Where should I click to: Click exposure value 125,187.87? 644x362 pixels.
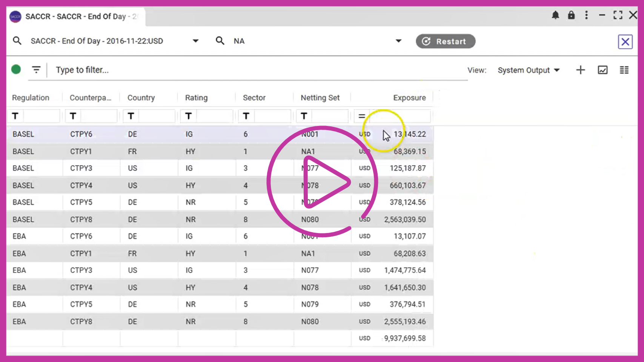(407, 168)
